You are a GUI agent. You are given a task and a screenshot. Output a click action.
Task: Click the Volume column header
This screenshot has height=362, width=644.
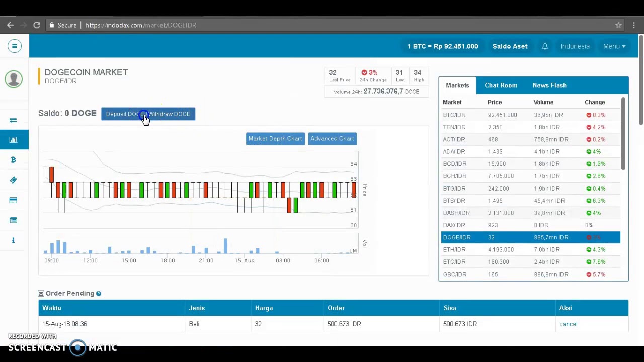543,102
